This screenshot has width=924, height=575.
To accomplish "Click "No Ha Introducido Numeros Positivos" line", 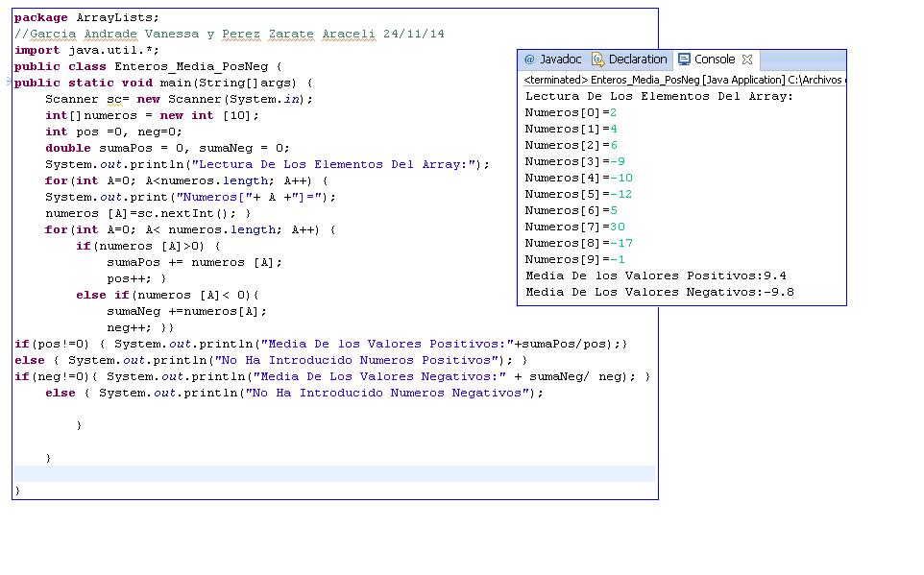I will [x=271, y=361].
